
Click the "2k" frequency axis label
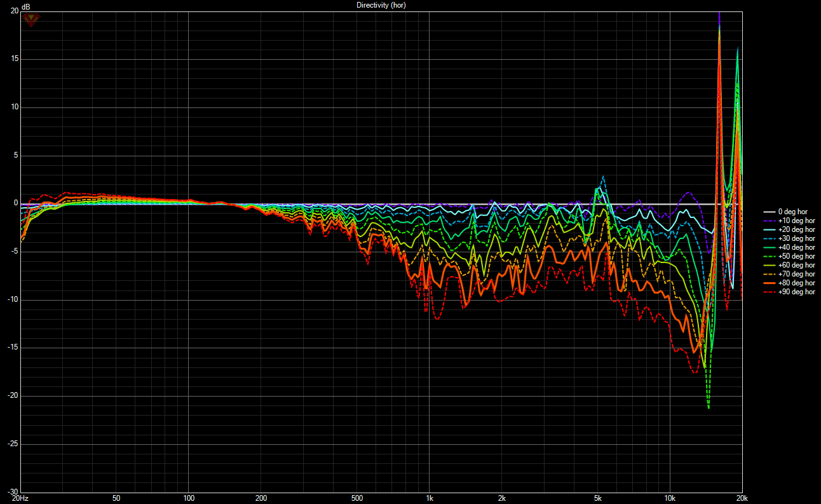[x=502, y=498]
